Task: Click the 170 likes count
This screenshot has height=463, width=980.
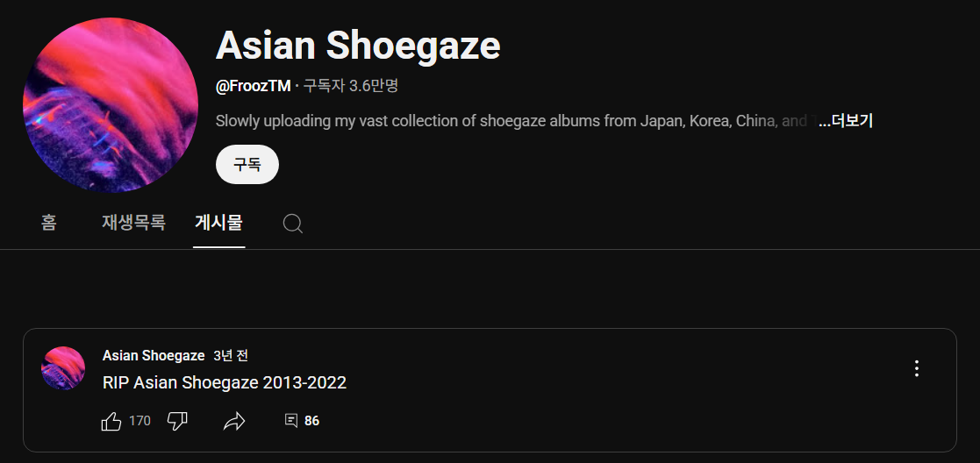Action: click(x=139, y=421)
